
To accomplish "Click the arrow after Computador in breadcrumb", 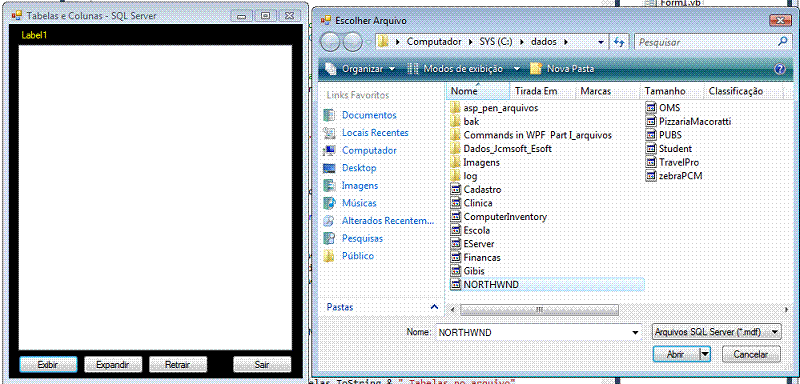I will 470,42.
